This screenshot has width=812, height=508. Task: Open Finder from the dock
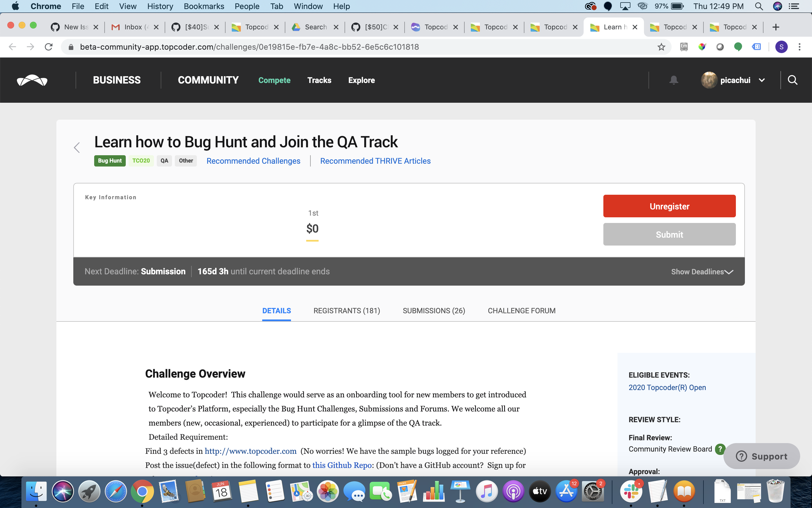pos(36,491)
